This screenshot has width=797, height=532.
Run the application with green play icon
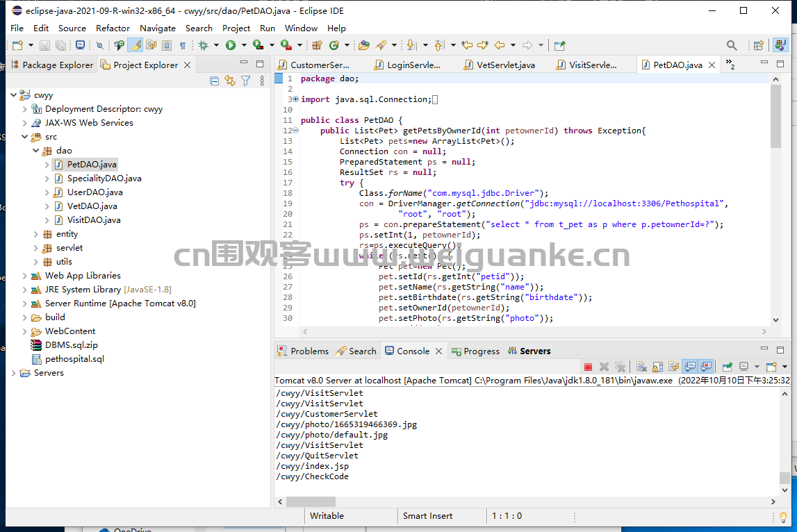231,45
